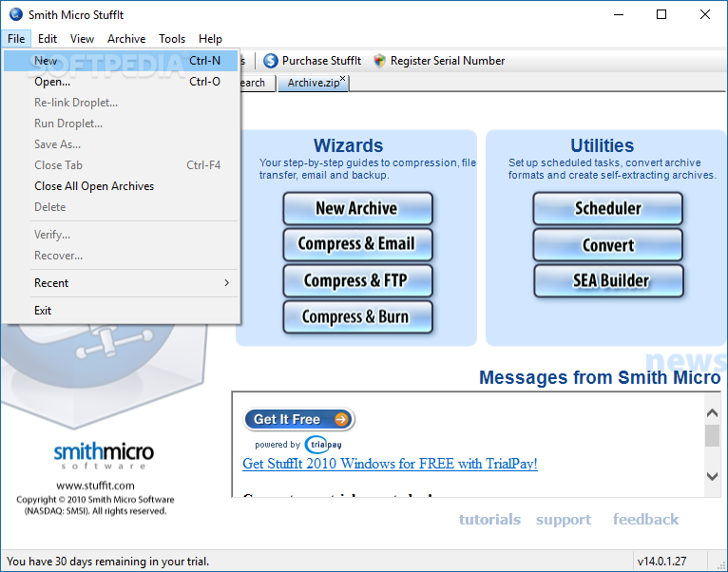Click the messages scrollbar up arrow

pos(712,412)
